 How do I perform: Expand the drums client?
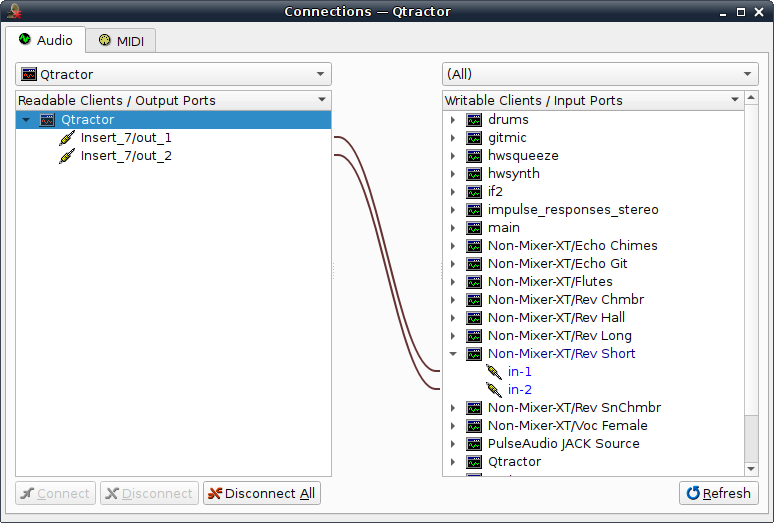pyautogui.click(x=453, y=119)
